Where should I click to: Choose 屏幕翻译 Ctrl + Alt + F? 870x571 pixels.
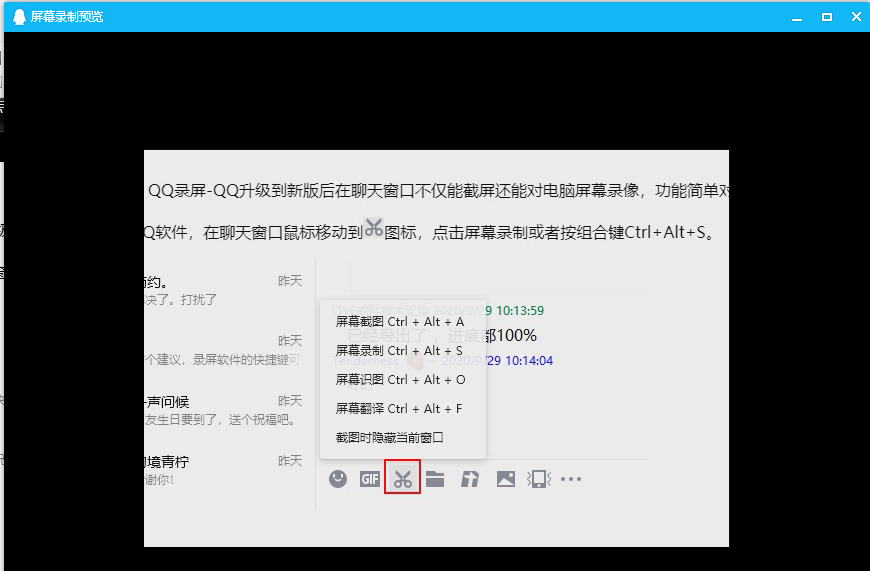click(x=398, y=408)
